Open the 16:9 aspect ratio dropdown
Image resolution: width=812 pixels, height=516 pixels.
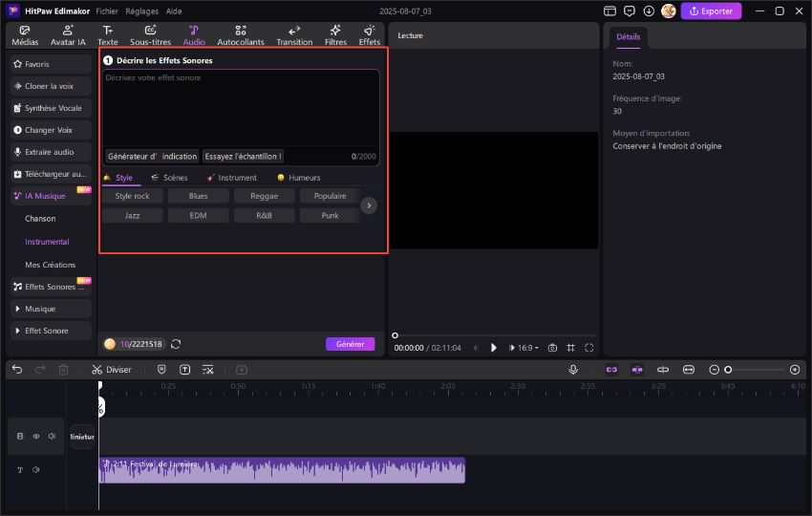(527, 348)
